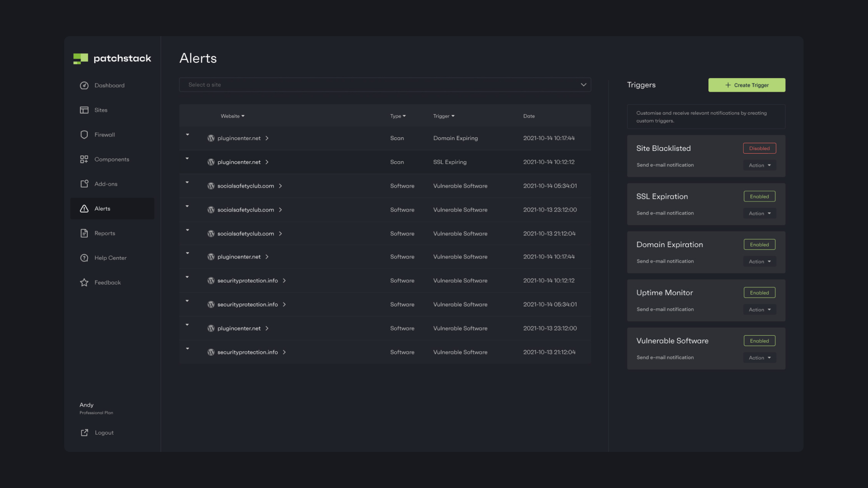Screen dimensions: 868x488
Task: Click the Reports document icon
Action: point(84,233)
